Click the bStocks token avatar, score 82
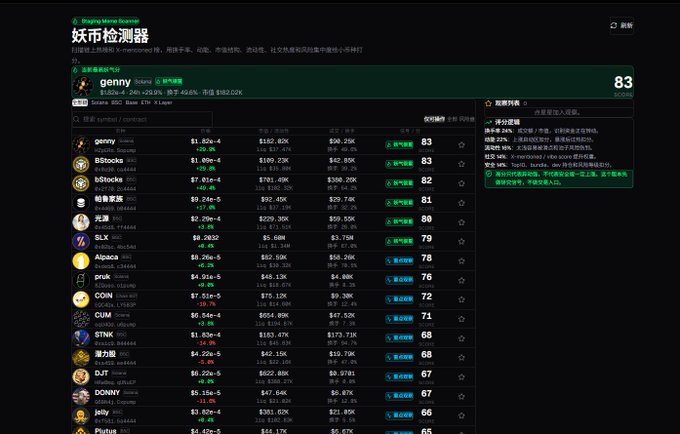The height and width of the screenshot is (434, 680). click(81, 183)
